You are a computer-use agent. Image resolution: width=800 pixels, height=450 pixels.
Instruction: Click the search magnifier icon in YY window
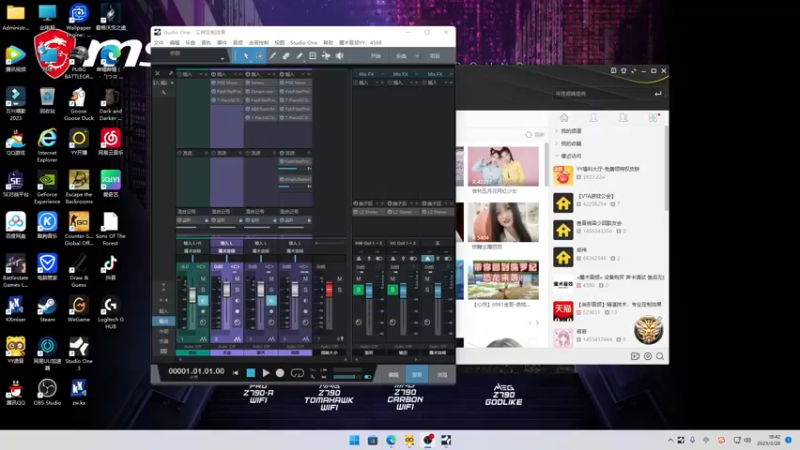pyautogui.click(x=660, y=356)
